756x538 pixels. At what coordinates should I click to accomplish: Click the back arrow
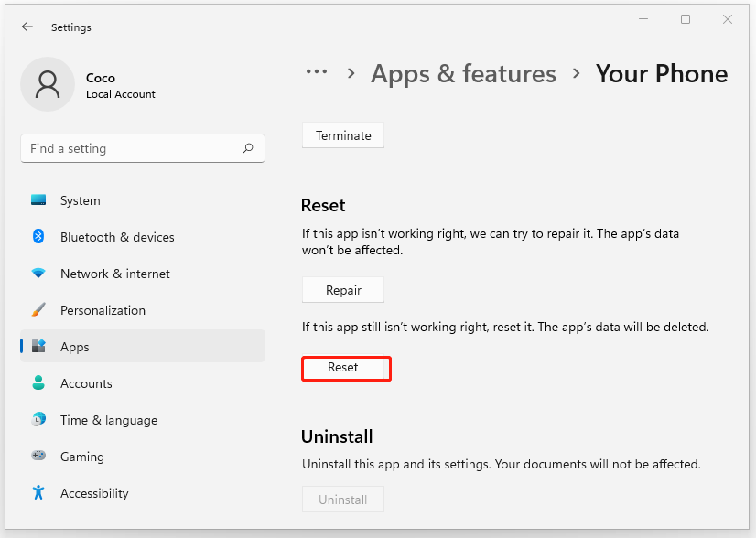click(27, 27)
